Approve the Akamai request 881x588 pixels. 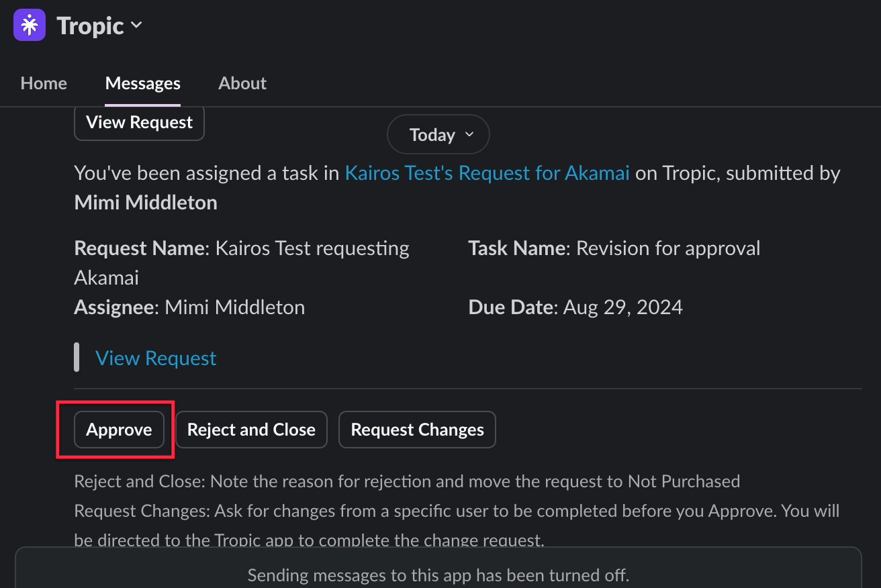(x=119, y=430)
